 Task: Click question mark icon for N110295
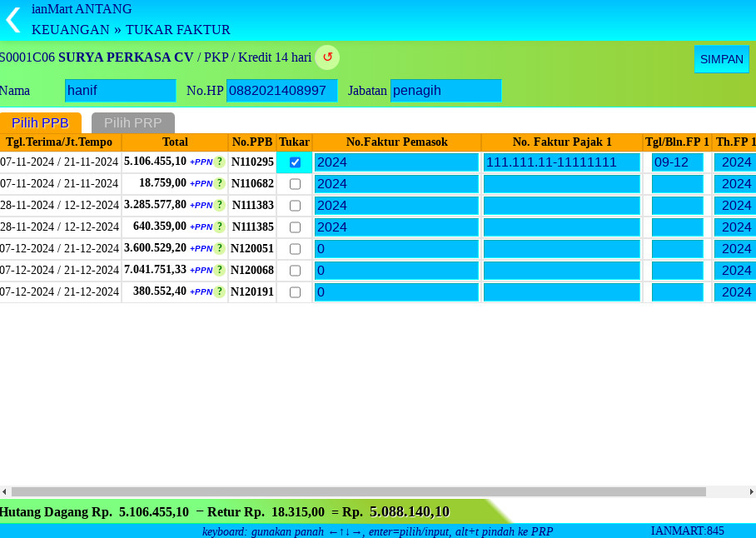click(220, 162)
